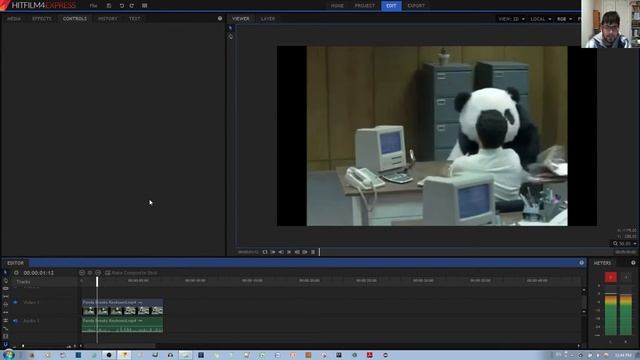The height and width of the screenshot is (360, 640).
Task: Click the taskbar clock
Action: [623, 356]
